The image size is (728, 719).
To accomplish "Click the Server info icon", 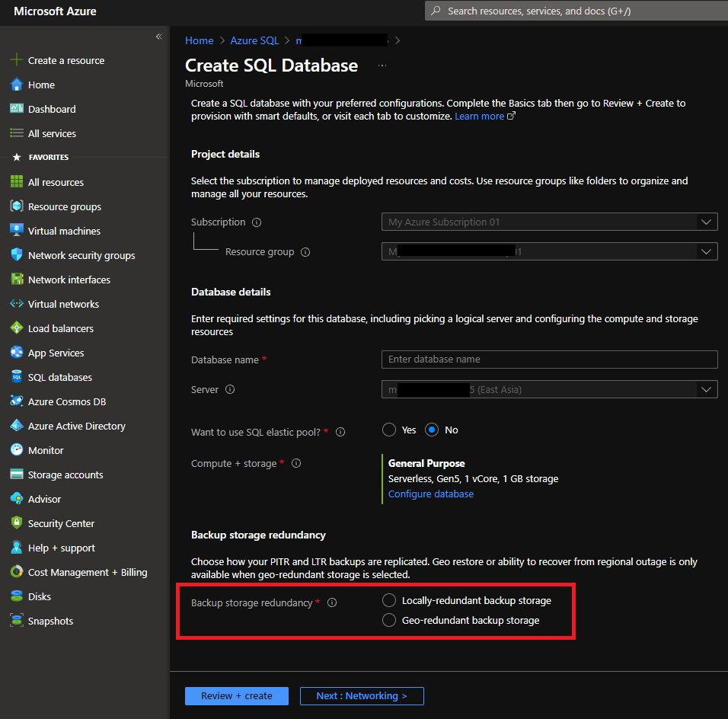I will (x=230, y=389).
